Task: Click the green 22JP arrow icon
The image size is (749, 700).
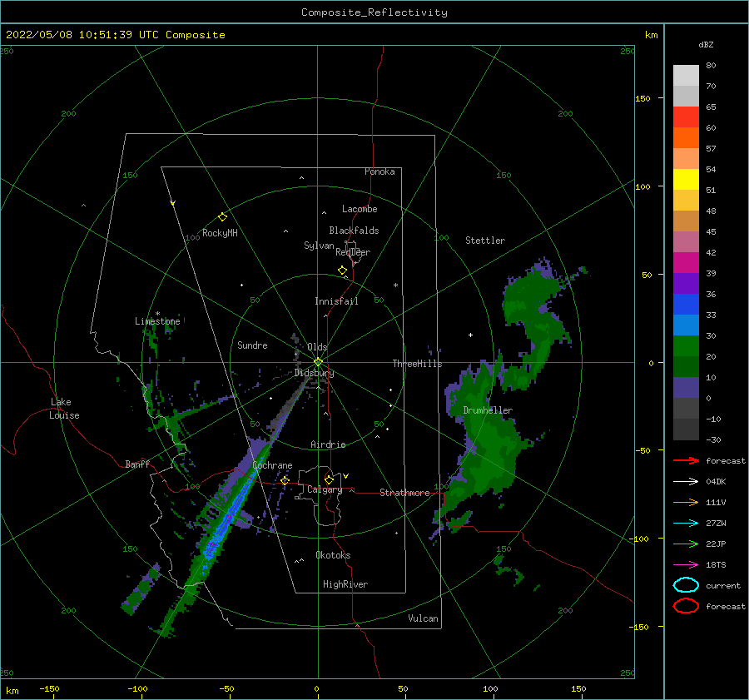Action: 686,544
